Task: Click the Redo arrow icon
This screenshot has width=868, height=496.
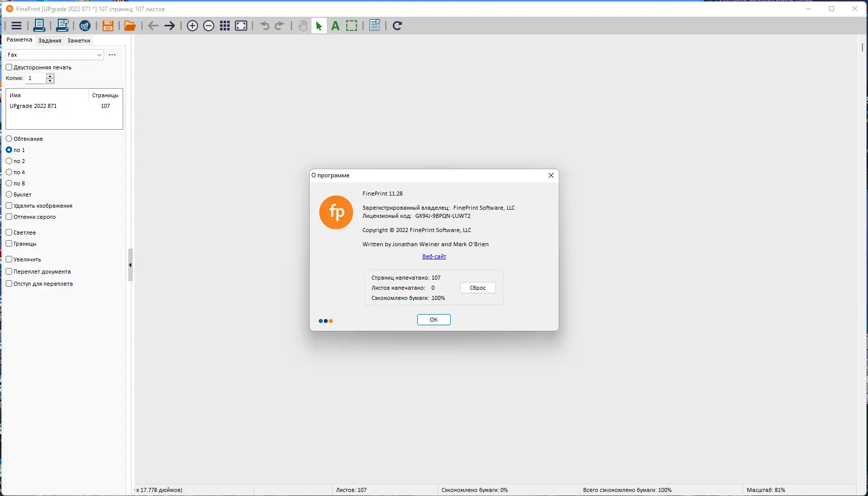Action: [279, 26]
